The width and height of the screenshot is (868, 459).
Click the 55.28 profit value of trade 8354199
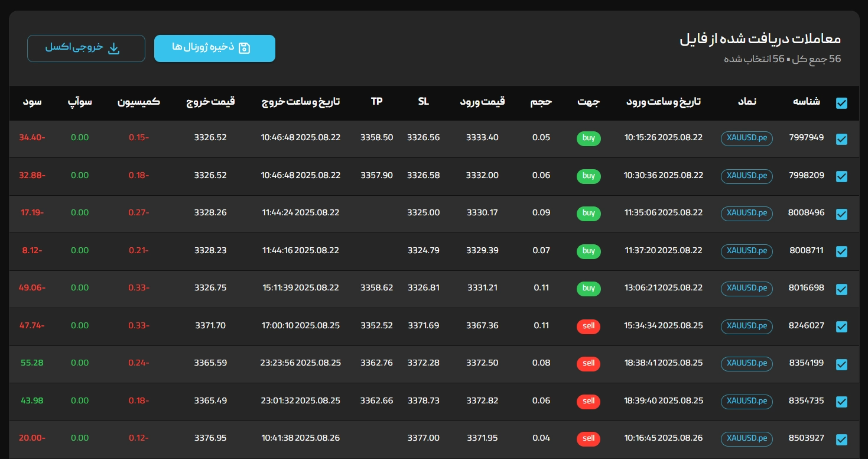(x=32, y=363)
